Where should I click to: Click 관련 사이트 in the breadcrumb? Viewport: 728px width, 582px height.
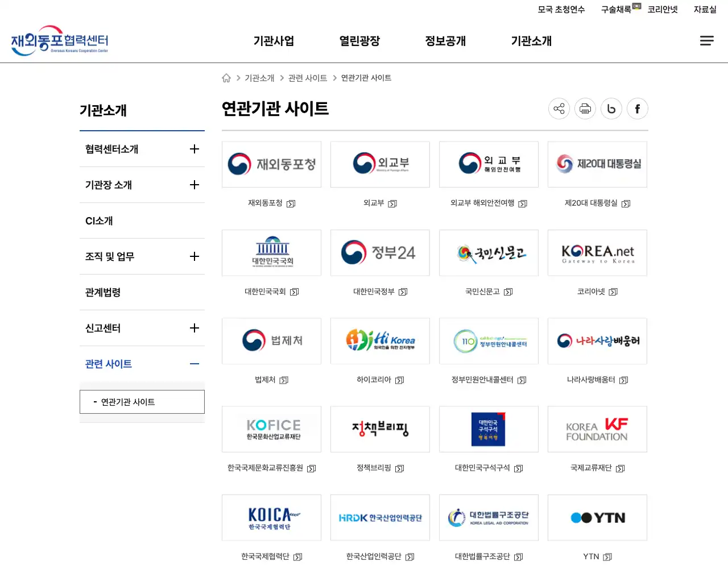[x=308, y=78]
